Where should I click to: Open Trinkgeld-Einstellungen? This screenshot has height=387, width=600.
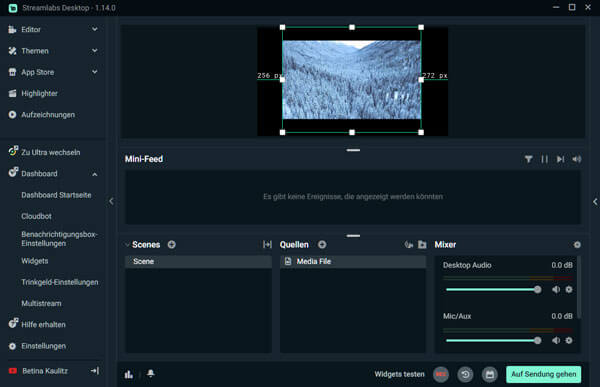coord(60,282)
